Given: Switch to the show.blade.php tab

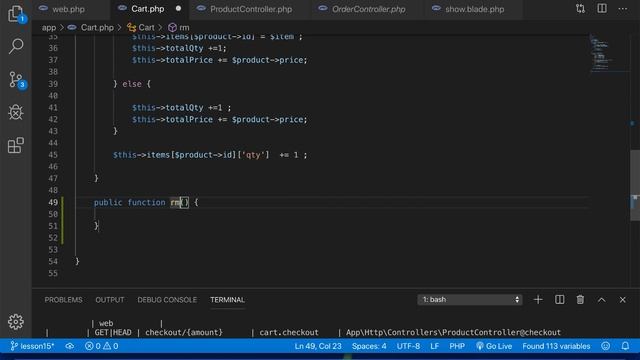Looking at the screenshot, I should 474,9.
